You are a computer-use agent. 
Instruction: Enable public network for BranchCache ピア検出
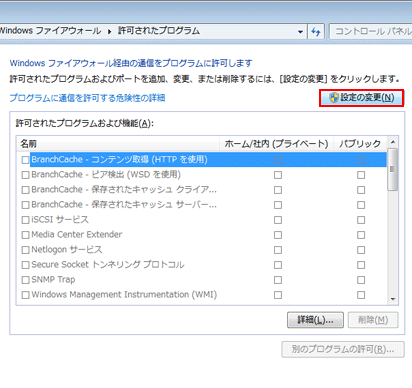361,175
